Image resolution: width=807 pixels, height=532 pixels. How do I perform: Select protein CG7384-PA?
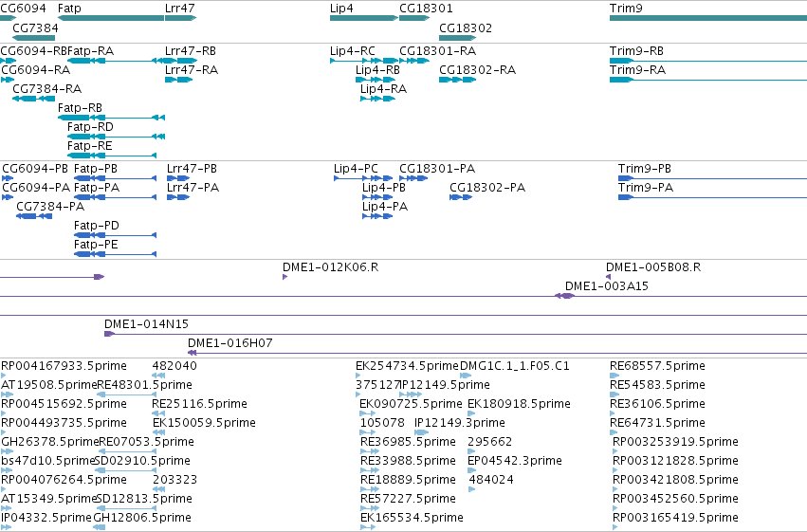[x=50, y=207]
